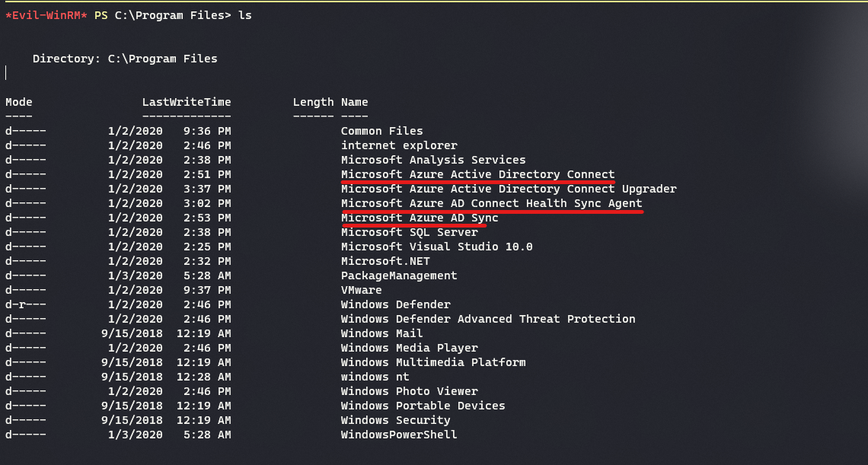Screen dimensions: 868x465
Task: Click Microsoft Azure AD Connect Health Sync Agent
Action: tap(491, 203)
